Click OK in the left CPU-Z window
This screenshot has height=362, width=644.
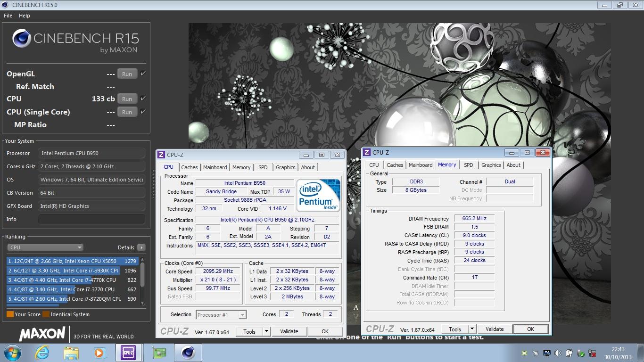click(325, 331)
